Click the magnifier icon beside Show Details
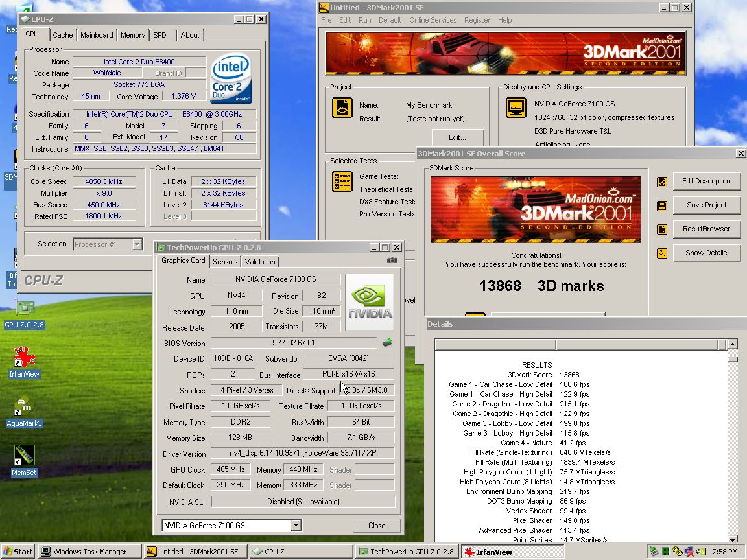The width and height of the screenshot is (747, 560). coord(661,253)
